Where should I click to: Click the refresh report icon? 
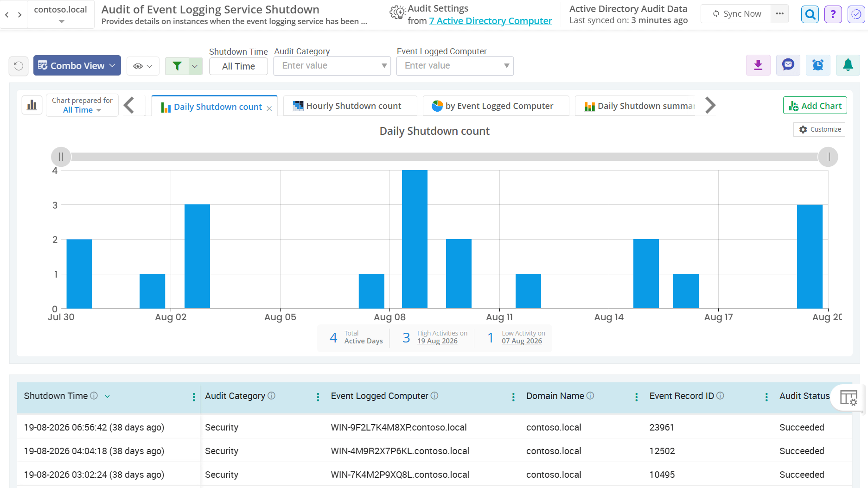(19, 66)
